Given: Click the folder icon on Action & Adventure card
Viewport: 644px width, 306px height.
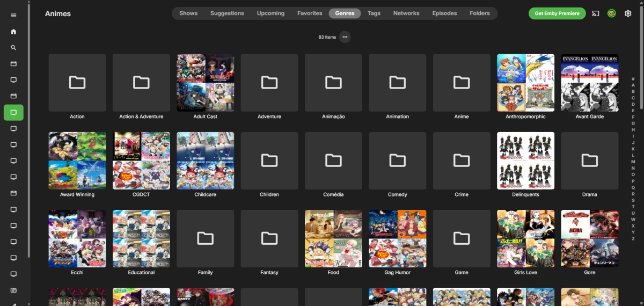Looking at the screenshot, I should (141, 82).
